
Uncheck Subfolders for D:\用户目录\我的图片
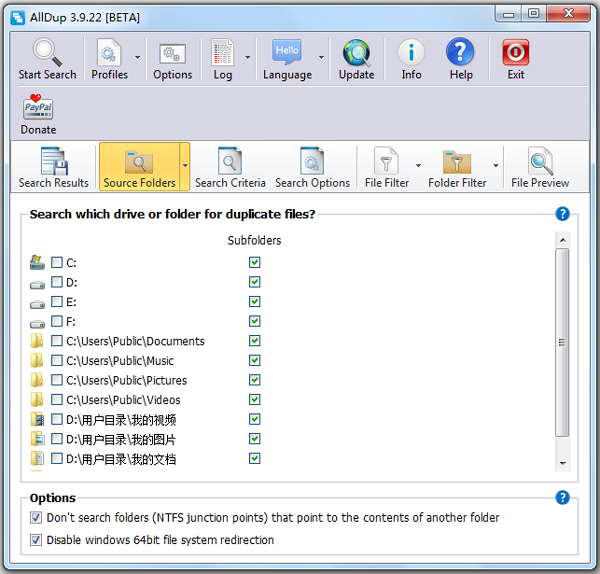[254, 439]
